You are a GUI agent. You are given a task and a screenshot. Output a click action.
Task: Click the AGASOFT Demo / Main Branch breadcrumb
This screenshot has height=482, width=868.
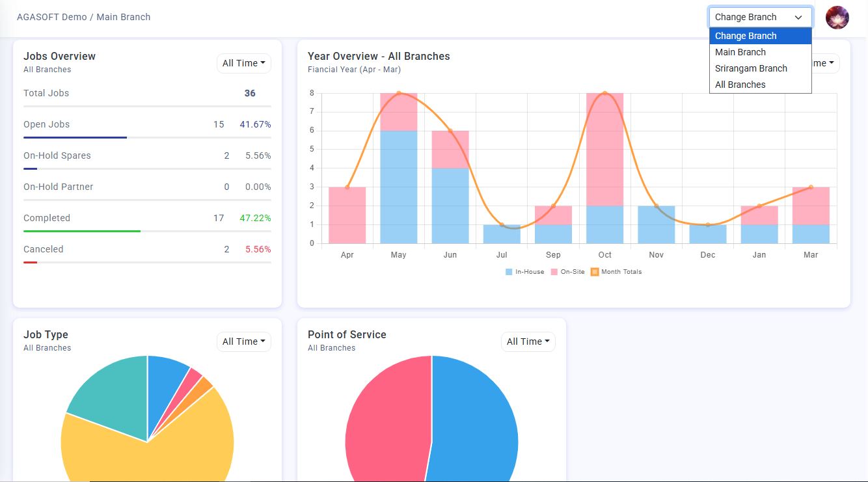coord(84,17)
